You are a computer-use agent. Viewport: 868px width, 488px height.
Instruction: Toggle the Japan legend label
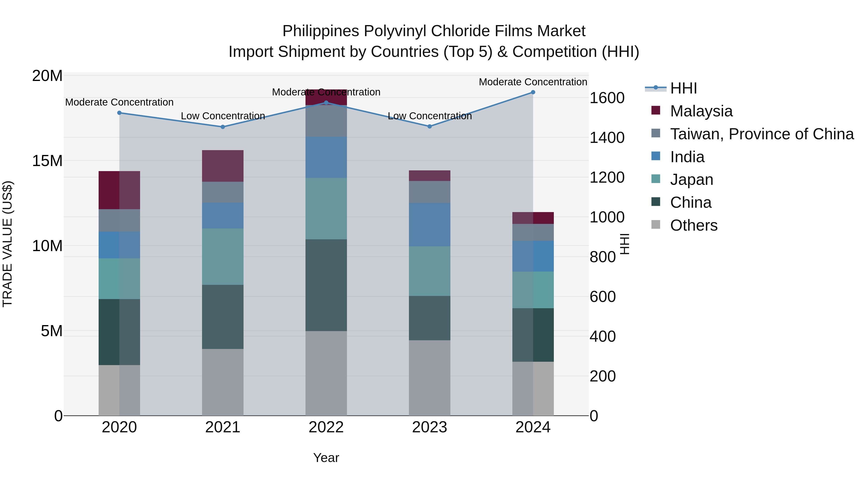pos(692,180)
